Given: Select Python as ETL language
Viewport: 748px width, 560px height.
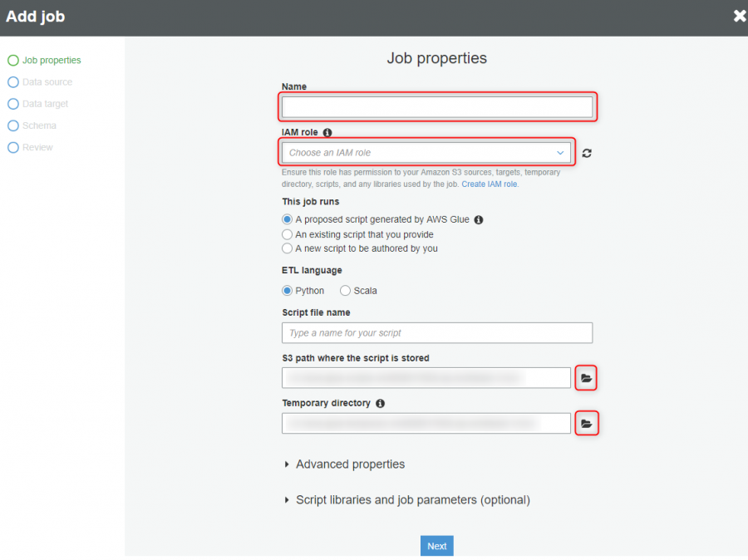Looking at the screenshot, I should [287, 291].
